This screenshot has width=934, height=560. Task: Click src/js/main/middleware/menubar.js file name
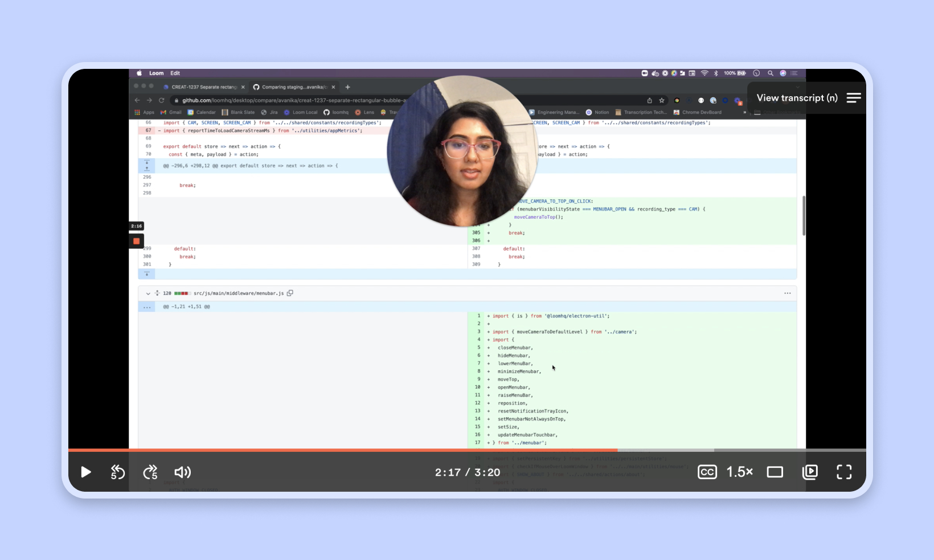239,294
